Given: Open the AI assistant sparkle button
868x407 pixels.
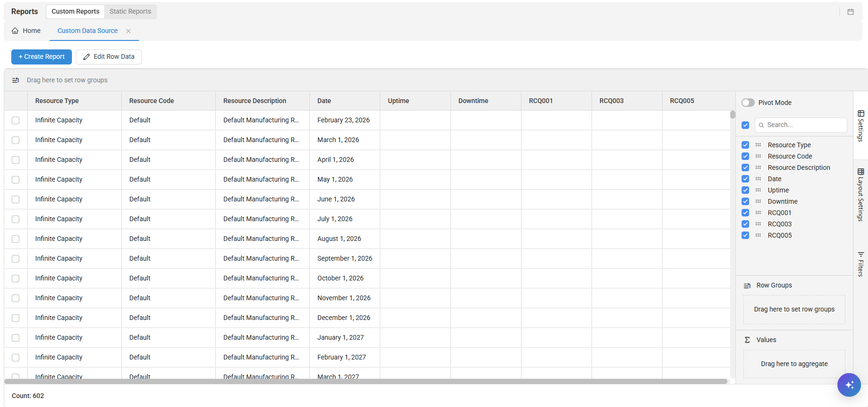Looking at the screenshot, I should coord(849,385).
